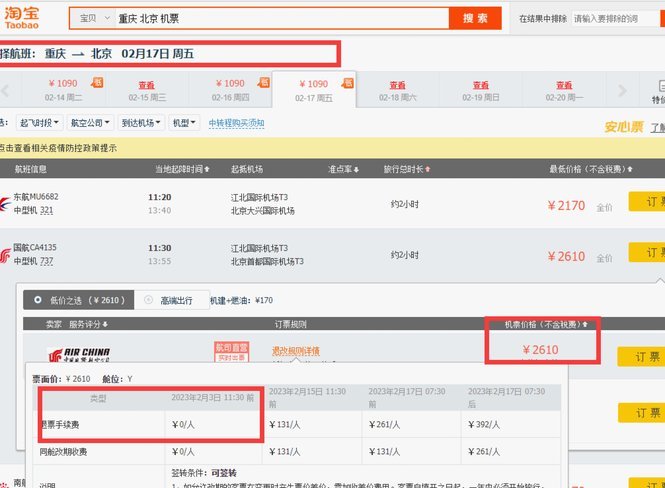
Task: Click aircraft type 321 link
Action: tap(46, 210)
